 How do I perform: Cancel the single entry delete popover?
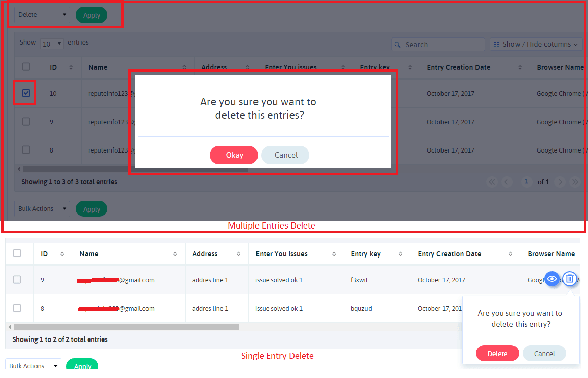[544, 354]
